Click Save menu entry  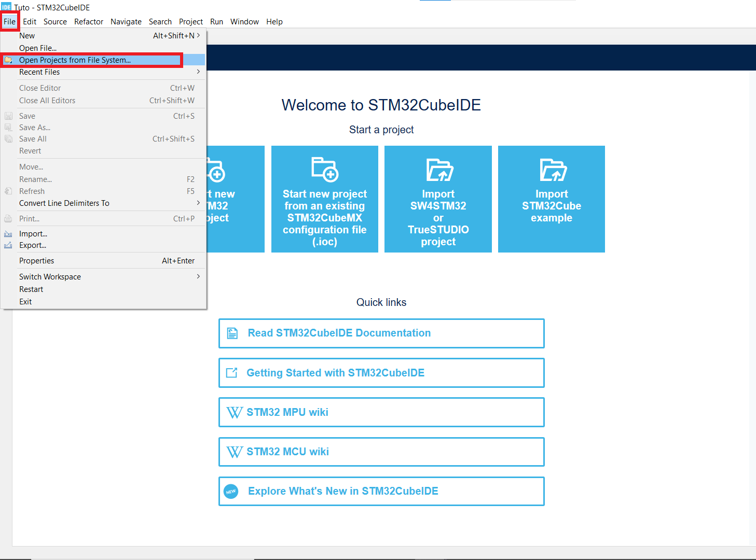103,116
